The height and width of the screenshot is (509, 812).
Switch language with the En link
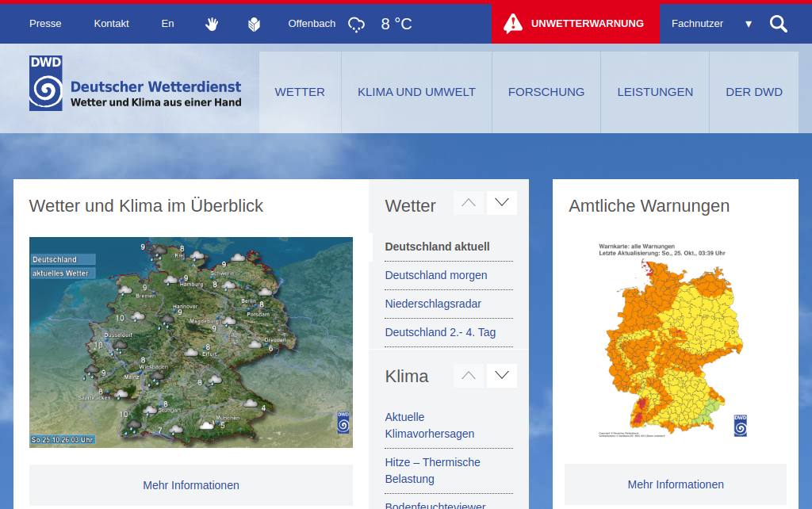click(168, 24)
